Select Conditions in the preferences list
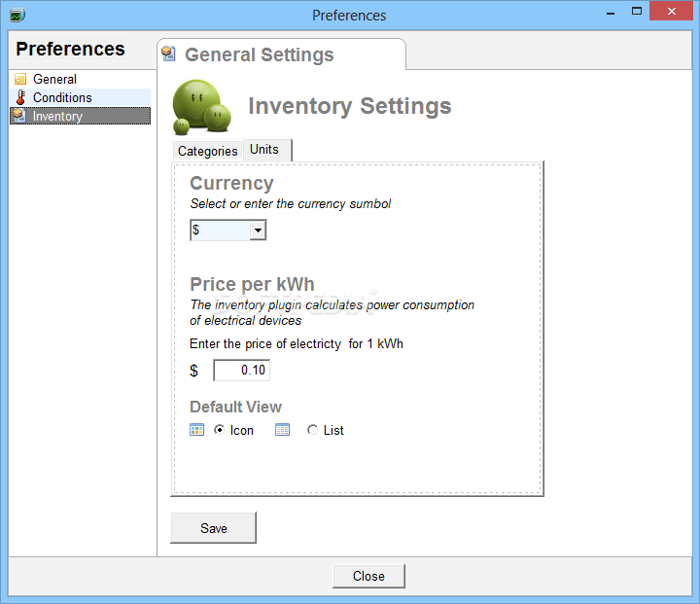The image size is (700, 604). (x=81, y=97)
